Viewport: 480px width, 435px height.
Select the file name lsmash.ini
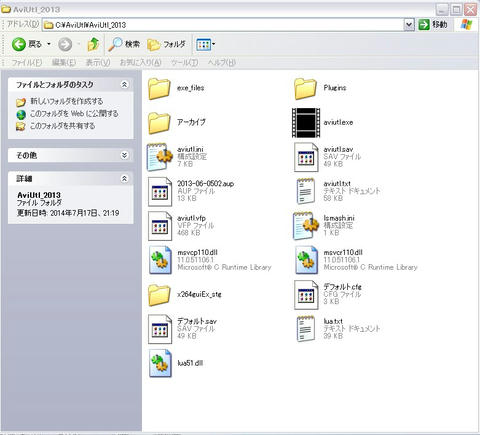339,218
